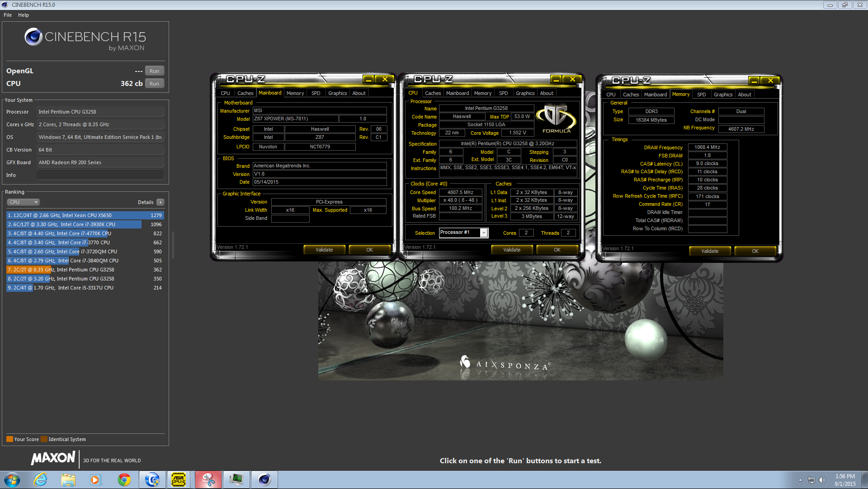
Task: Select ranking row Intel Core i7-3840QM
Action: (85, 261)
